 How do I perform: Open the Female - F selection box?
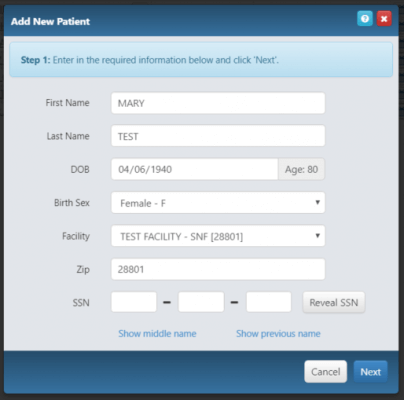pos(218,202)
